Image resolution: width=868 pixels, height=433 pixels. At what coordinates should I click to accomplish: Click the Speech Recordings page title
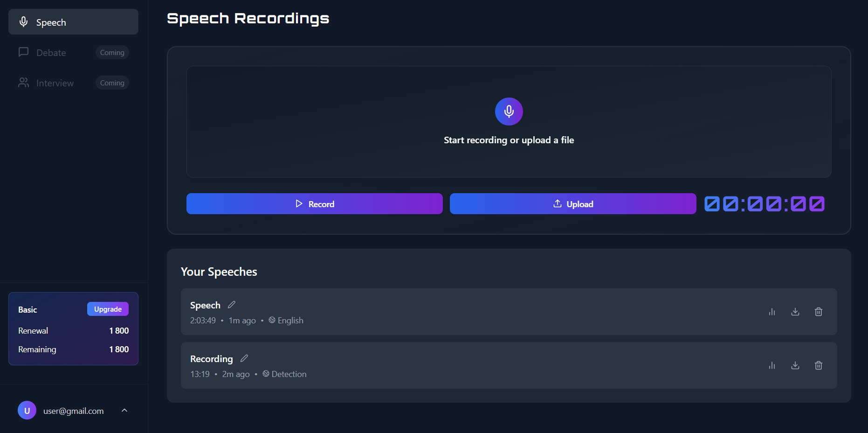[x=248, y=18]
